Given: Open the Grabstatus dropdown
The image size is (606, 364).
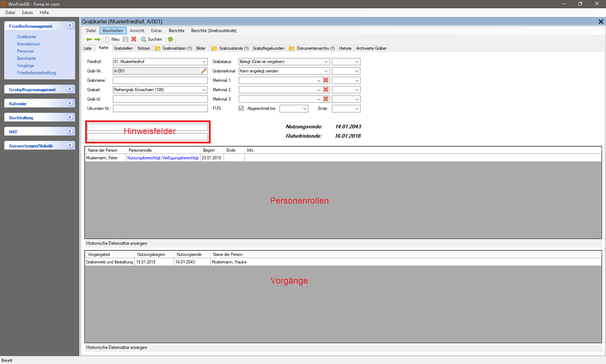Looking at the screenshot, I should coord(326,62).
